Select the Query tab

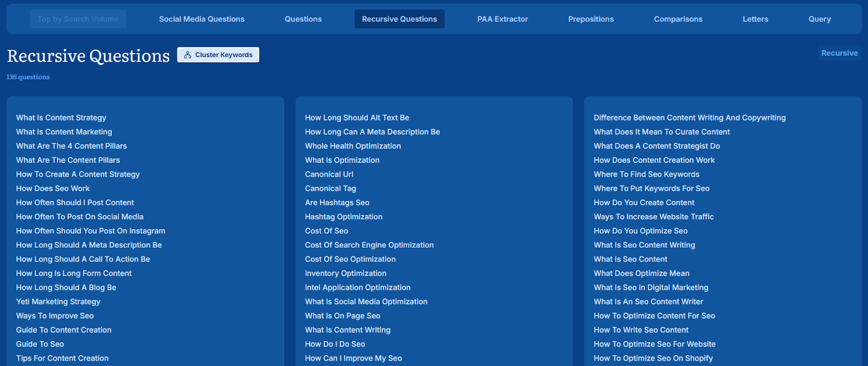coord(819,19)
